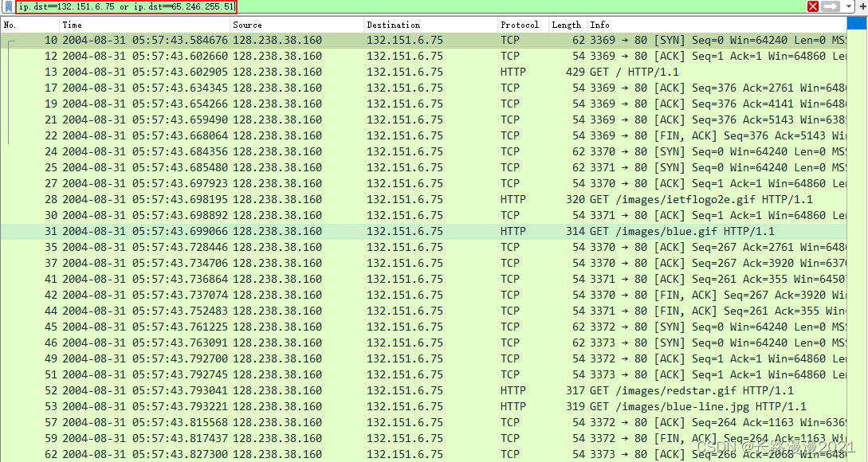Select packet 37 with Ack=3920
Image resolution: width=868 pixels, height=462 pixels.
[423, 264]
